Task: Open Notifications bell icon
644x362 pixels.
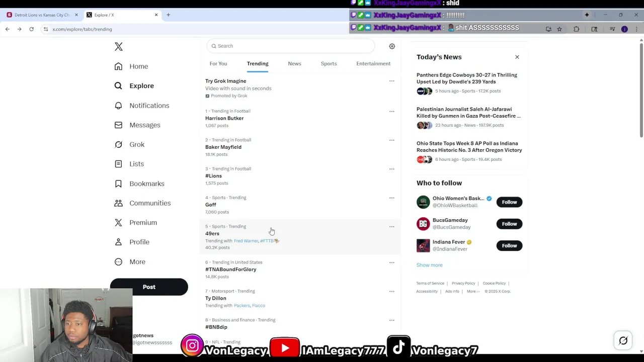Action: click(118, 106)
